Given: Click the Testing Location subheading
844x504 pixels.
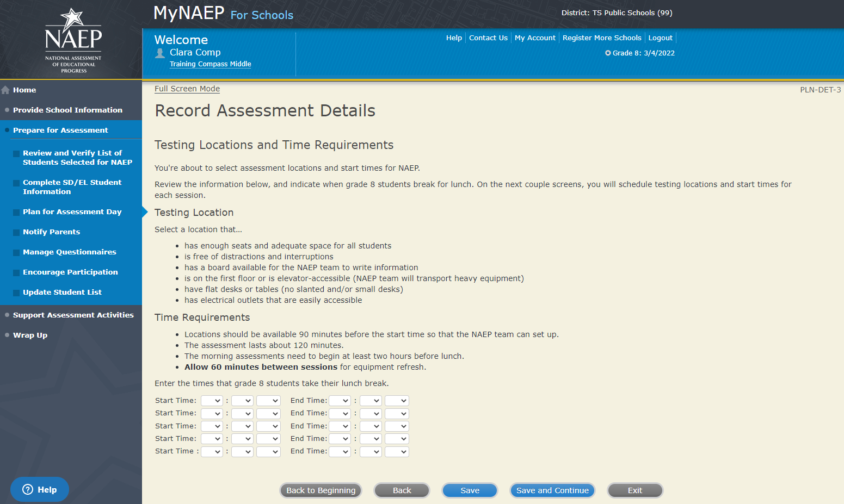Looking at the screenshot, I should pos(194,212).
